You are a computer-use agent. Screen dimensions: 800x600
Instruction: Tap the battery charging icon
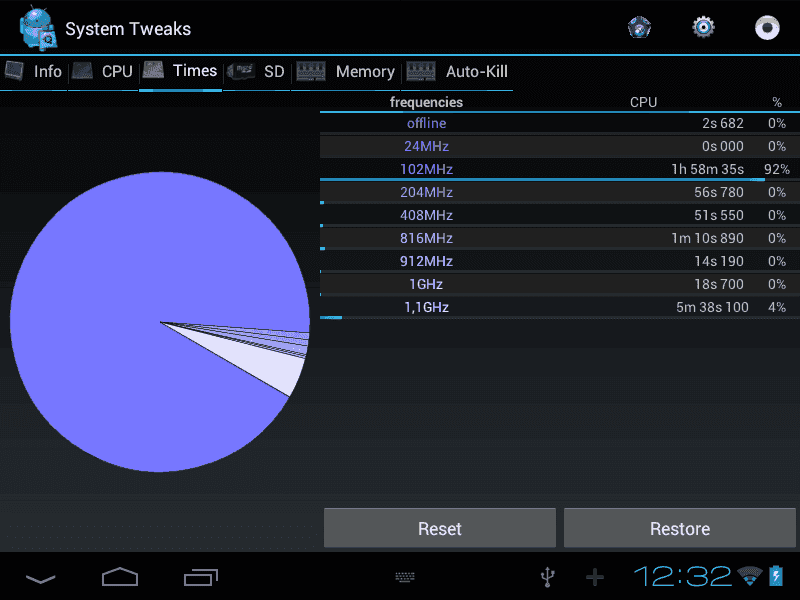point(776,576)
